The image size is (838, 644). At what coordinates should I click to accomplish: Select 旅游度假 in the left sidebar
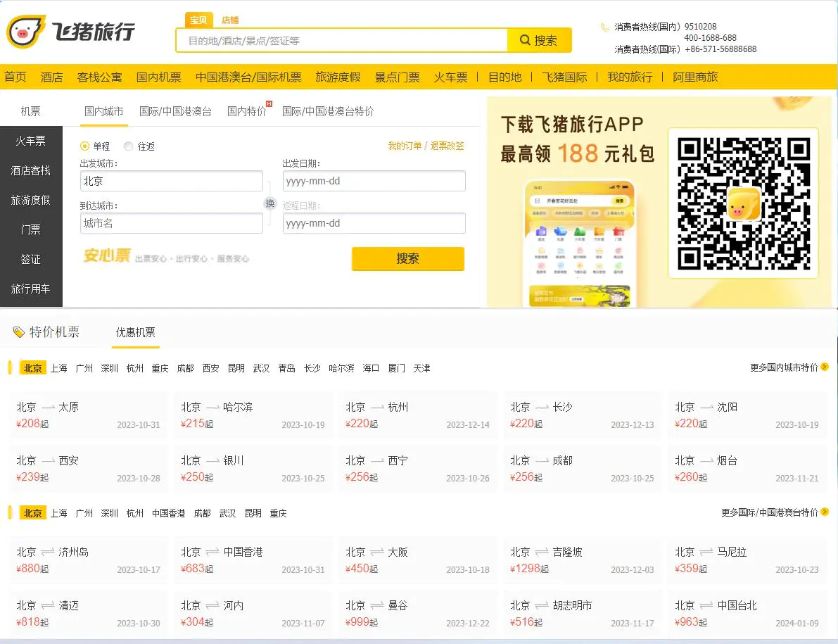(30, 200)
